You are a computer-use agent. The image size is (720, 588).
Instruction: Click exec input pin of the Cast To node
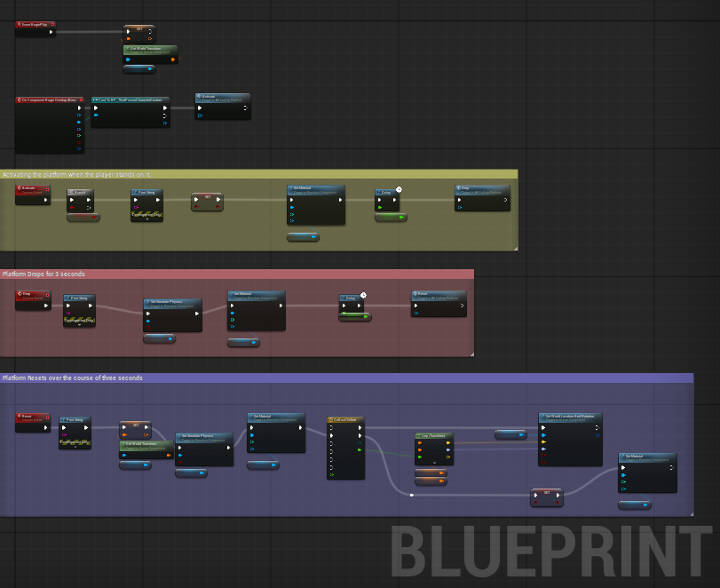[96, 108]
